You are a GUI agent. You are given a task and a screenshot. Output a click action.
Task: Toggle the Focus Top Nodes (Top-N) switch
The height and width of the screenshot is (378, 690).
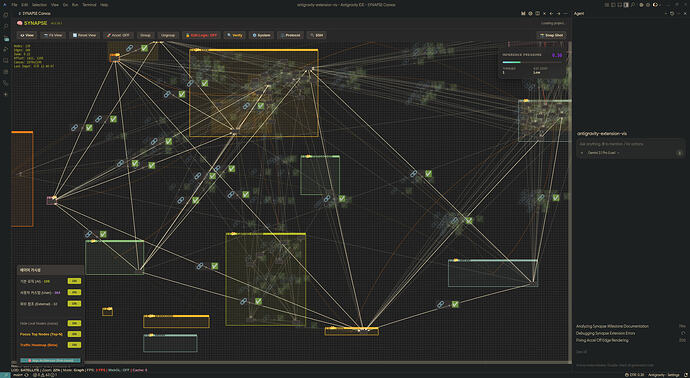74,334
